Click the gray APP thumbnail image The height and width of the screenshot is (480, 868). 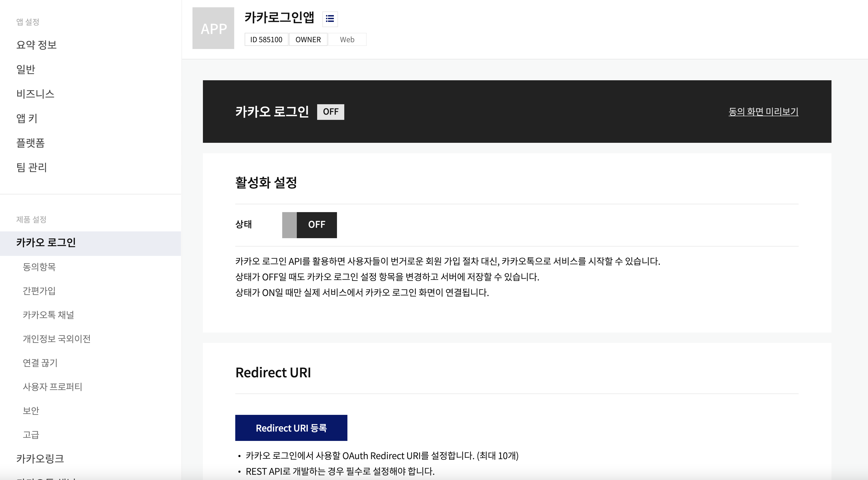[x=213, y=28]
